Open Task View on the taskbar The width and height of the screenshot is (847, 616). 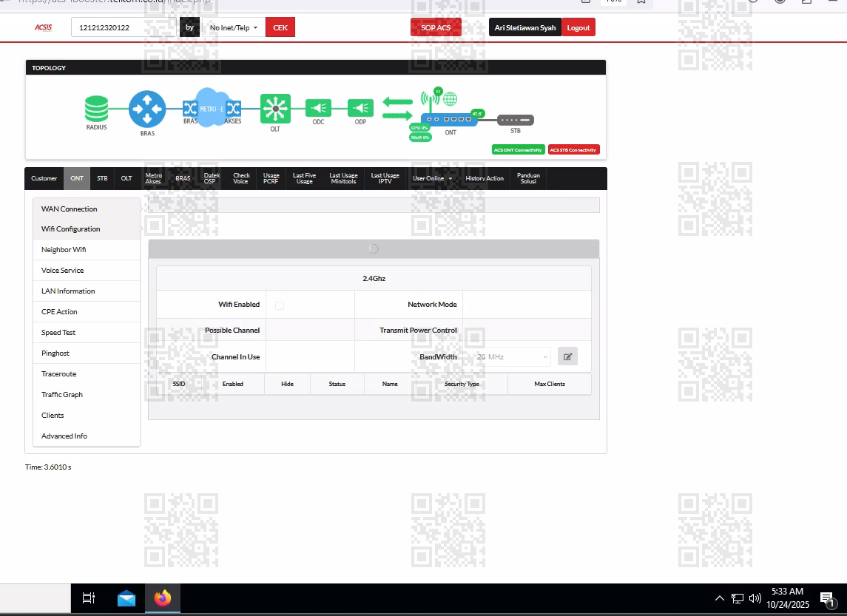tap(89, 598)
